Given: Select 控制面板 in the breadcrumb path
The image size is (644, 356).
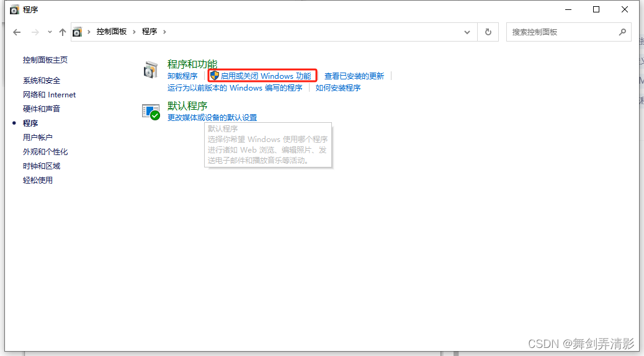Looking at the screenshot, I should click(111, 32).
